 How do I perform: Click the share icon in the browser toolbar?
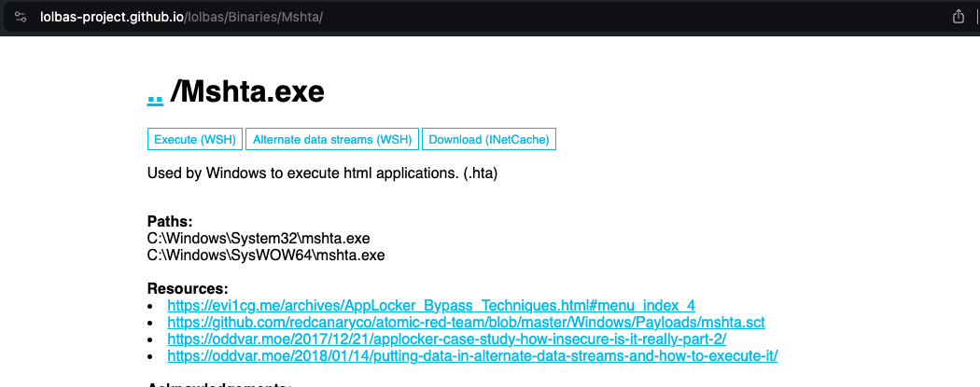(x=959, y=17)
